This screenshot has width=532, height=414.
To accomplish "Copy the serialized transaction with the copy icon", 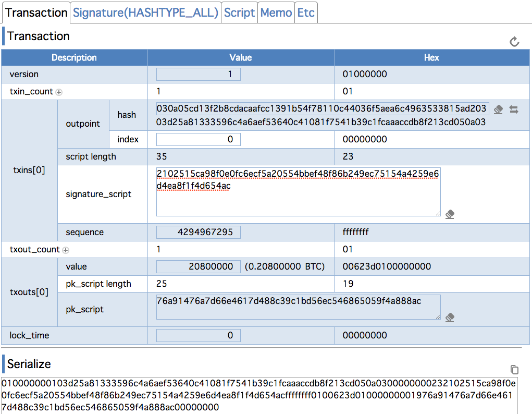I will point(514,370).
